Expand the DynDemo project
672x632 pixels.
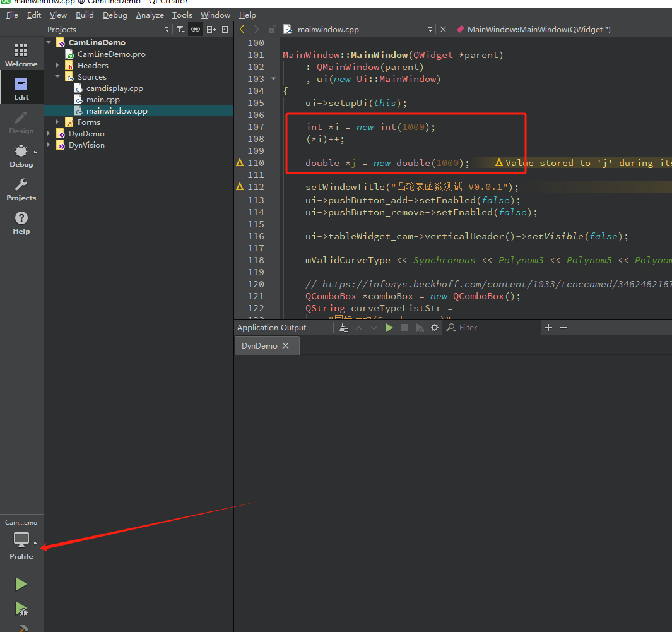(x=49, y=133)
